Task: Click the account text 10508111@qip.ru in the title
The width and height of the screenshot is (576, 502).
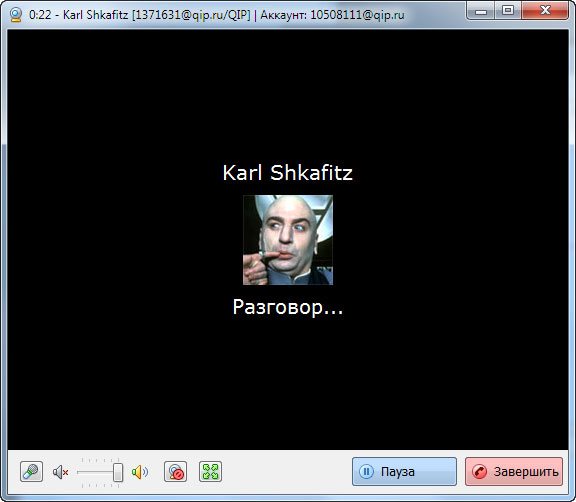Action: click(357, 15)
